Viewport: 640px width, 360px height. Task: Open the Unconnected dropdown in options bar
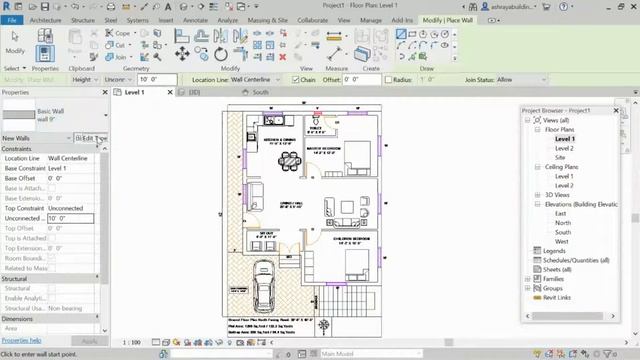click(118, 80)
